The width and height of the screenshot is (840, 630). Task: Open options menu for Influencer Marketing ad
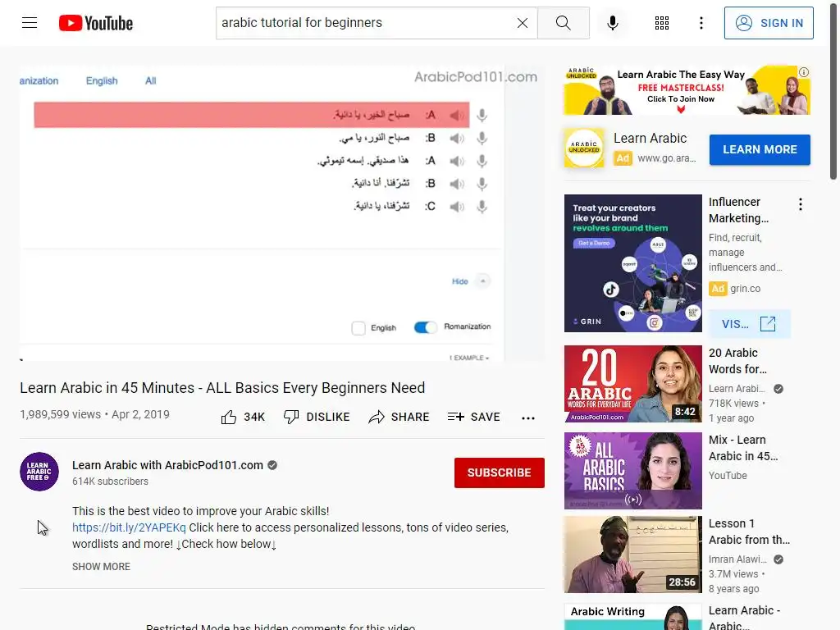(801, 204)
